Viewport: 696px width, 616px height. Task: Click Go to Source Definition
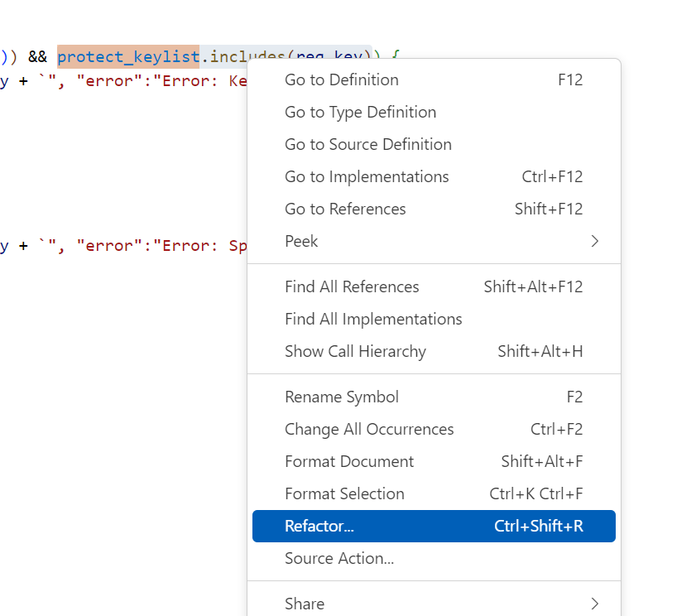[x=368, y=145]
